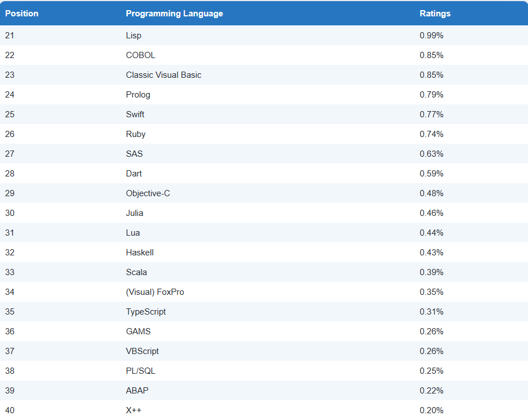Screen dimensions: 528x420
Task: Click the Ratings column header
Action: (434, 14)
